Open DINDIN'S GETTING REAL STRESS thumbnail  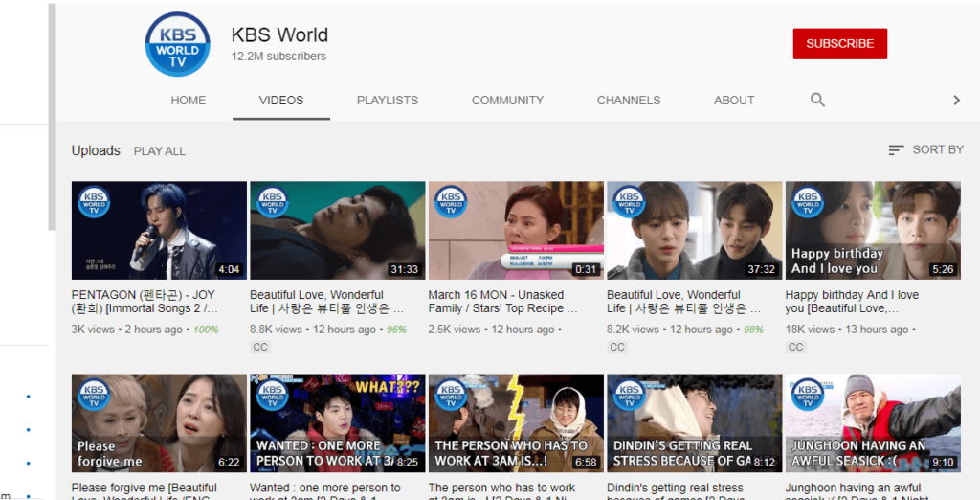click(x=695, y=423)
